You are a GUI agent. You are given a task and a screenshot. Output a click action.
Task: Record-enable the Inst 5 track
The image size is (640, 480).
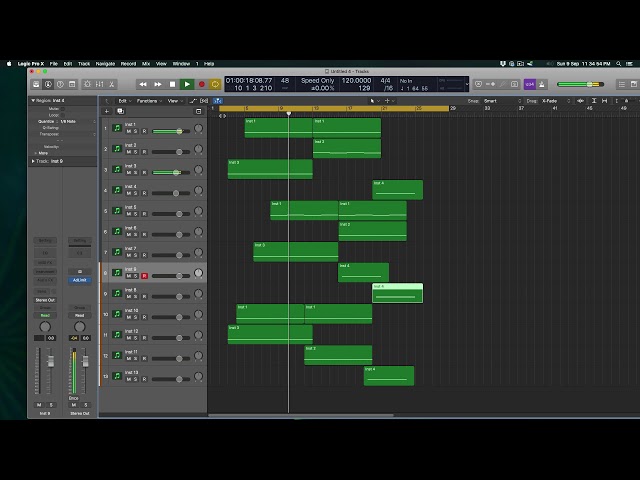pyautogui.click(x=144, y=214)
